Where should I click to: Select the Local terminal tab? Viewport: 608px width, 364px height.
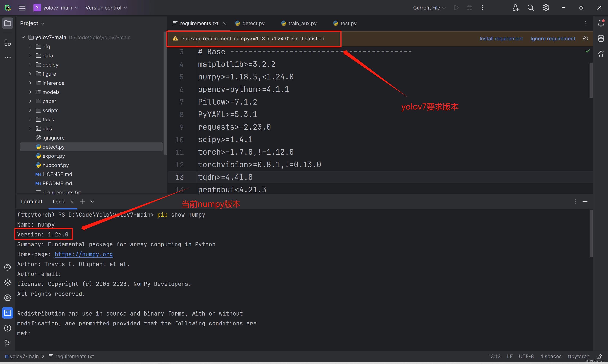pyautogui.click(x=59, y=202)
